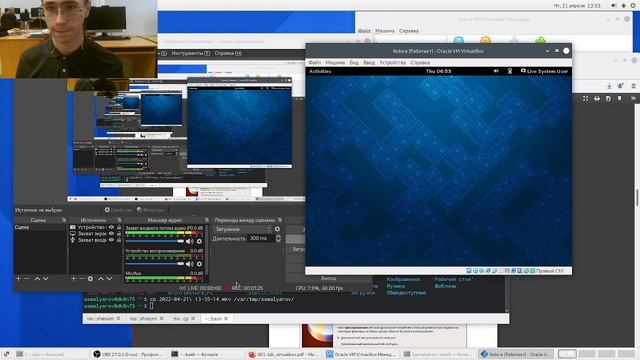Open Справка menu in the Fedora VirtualBox window
This screenshot has height=360, width=640.
pyautogui.click(x=420, y=62)
